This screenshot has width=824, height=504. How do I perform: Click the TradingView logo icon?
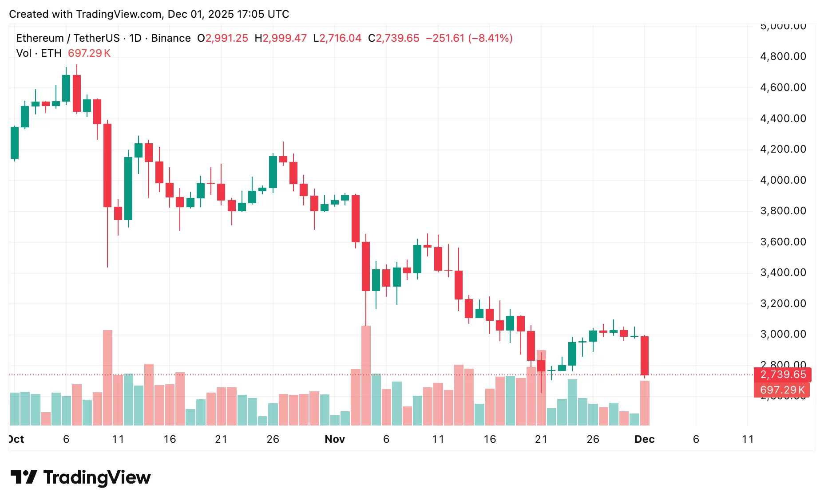[23, 477]
